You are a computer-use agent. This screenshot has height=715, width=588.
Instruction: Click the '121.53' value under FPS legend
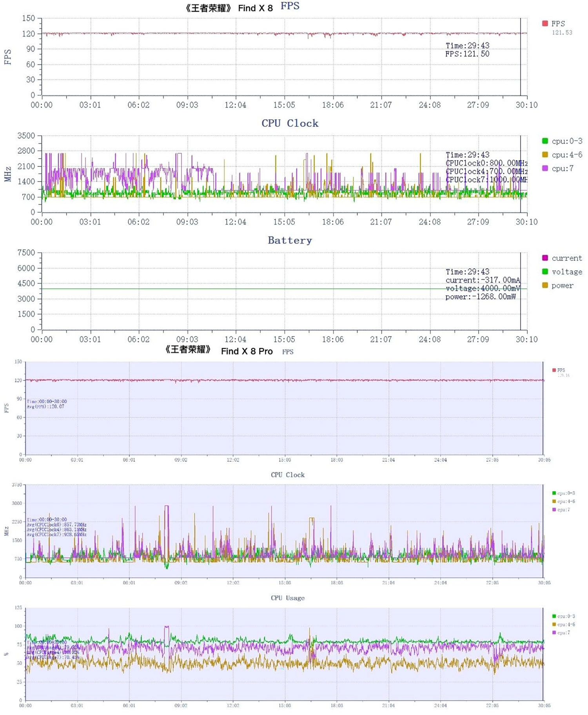click(562, 33)
